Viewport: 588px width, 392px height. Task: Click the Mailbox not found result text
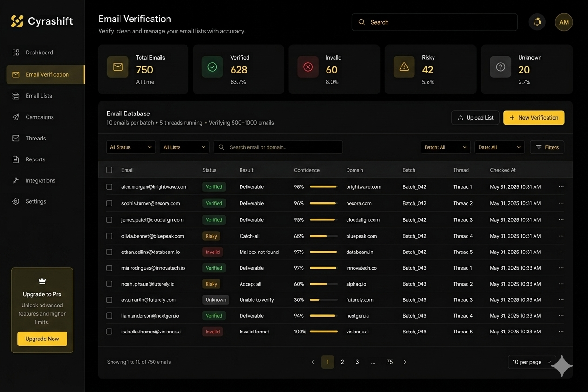[x=259, y=252]
